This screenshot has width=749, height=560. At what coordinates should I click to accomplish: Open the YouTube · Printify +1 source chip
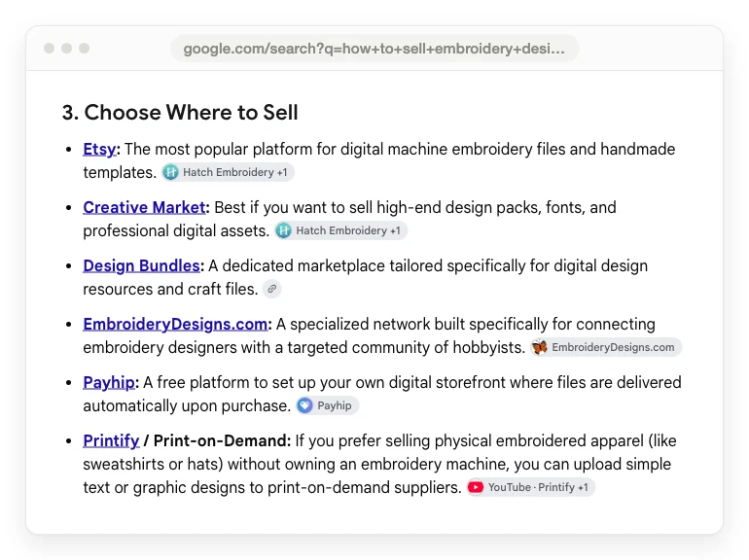pos(530,487)
